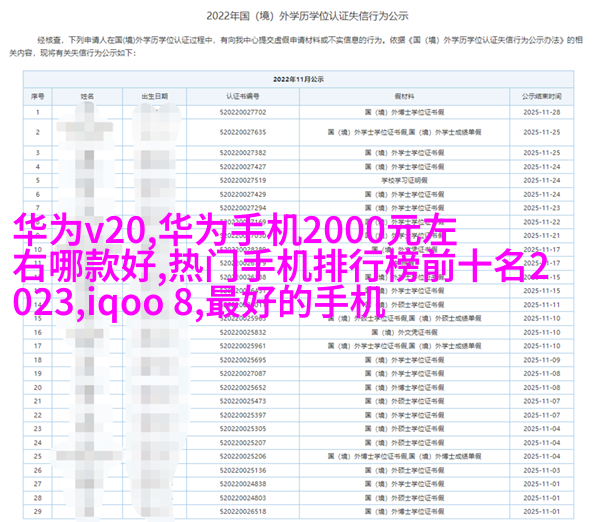Select certificate number 520220027427
Viewport: 600px width, 522px height.
[243, 166]
